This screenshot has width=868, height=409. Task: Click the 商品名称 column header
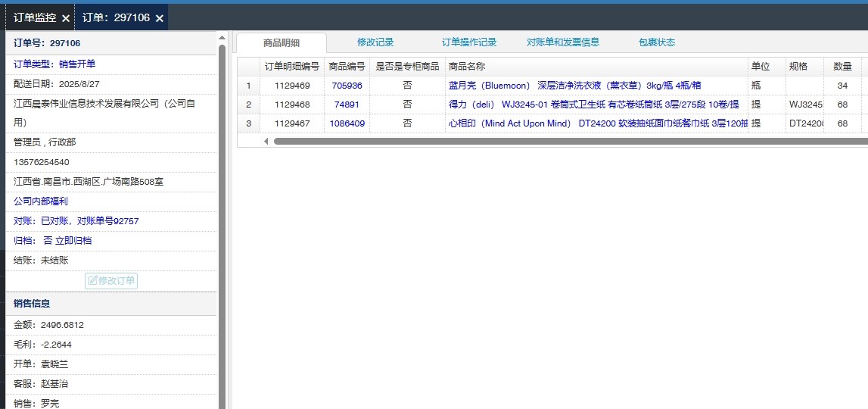[x=467, y=67]
